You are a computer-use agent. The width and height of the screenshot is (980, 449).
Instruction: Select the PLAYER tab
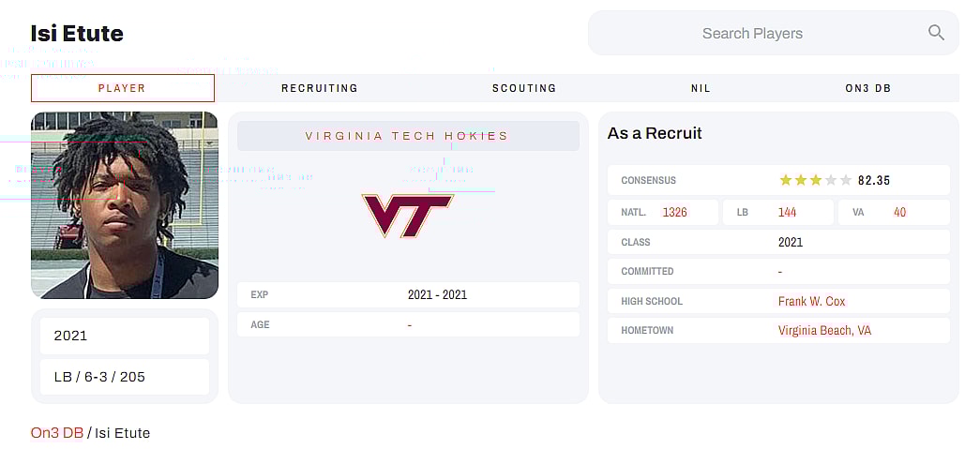[x=122, y=88]
